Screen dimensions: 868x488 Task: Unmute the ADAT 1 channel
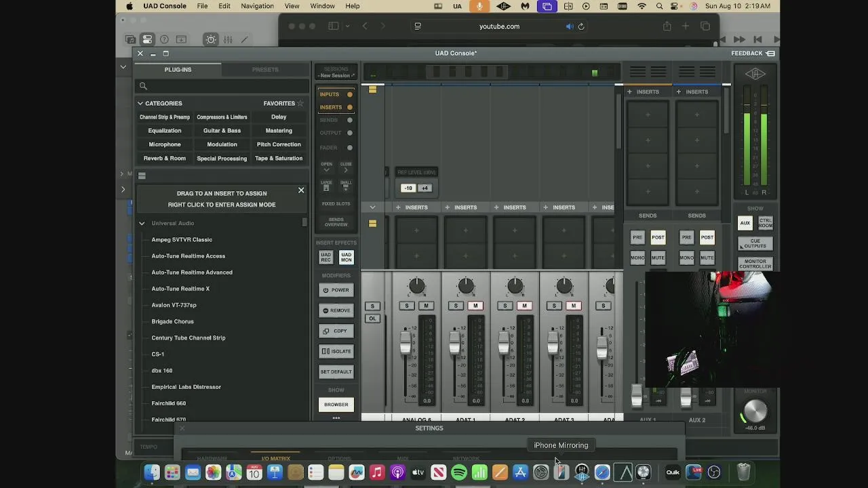tap(475, 306)
